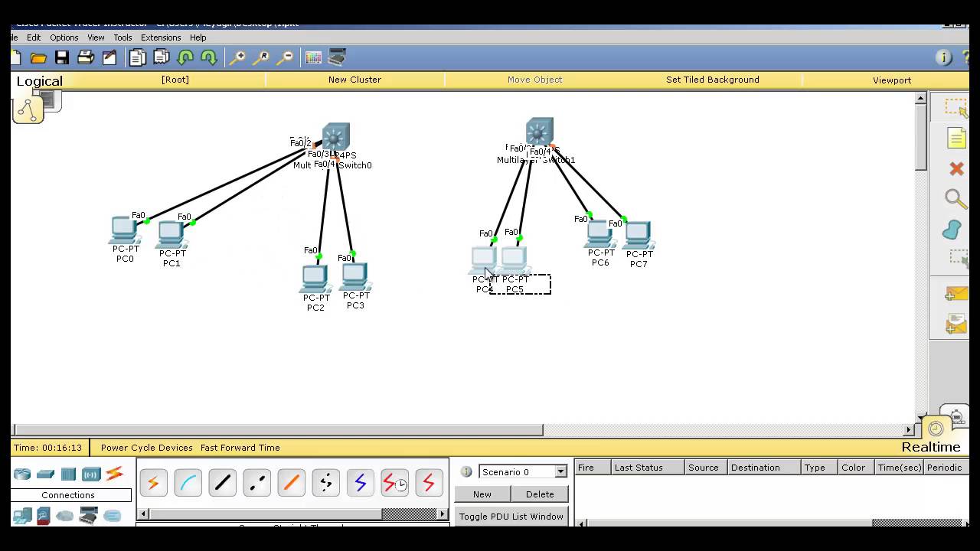
Task: Choose the Switches device category
Action: (x=46, y=474)
